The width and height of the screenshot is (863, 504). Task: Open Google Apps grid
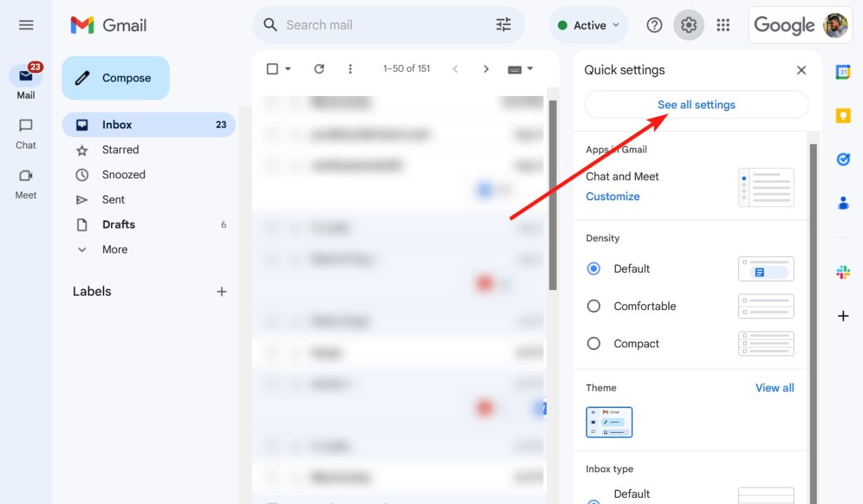click(723, 25)
